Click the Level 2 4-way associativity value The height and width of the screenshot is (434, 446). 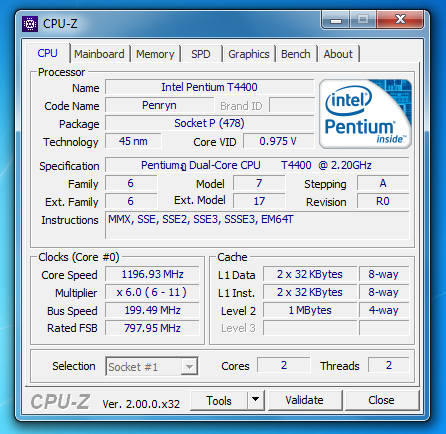pyautogui.click(x=384, y=310)
